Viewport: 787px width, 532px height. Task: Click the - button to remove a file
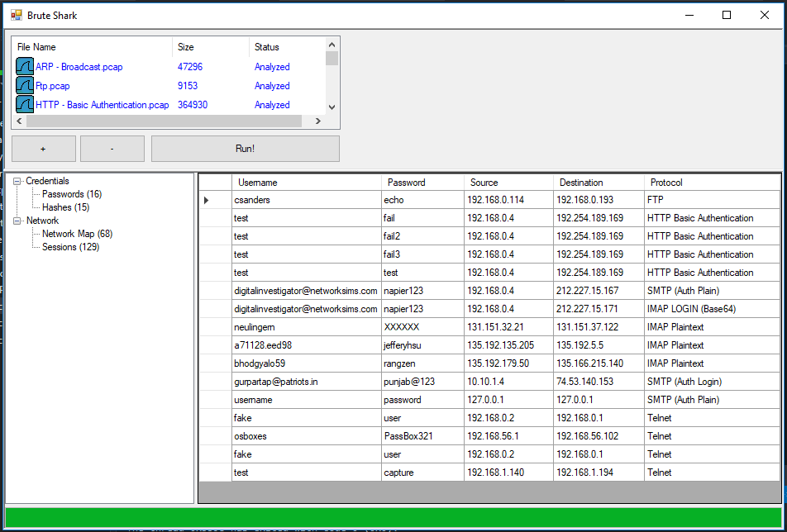[112, 148]
